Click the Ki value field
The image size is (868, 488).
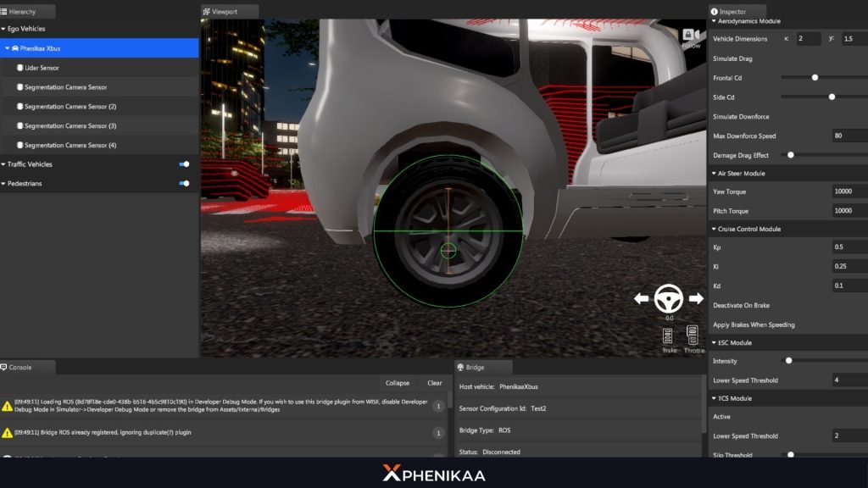click(849, 266)
